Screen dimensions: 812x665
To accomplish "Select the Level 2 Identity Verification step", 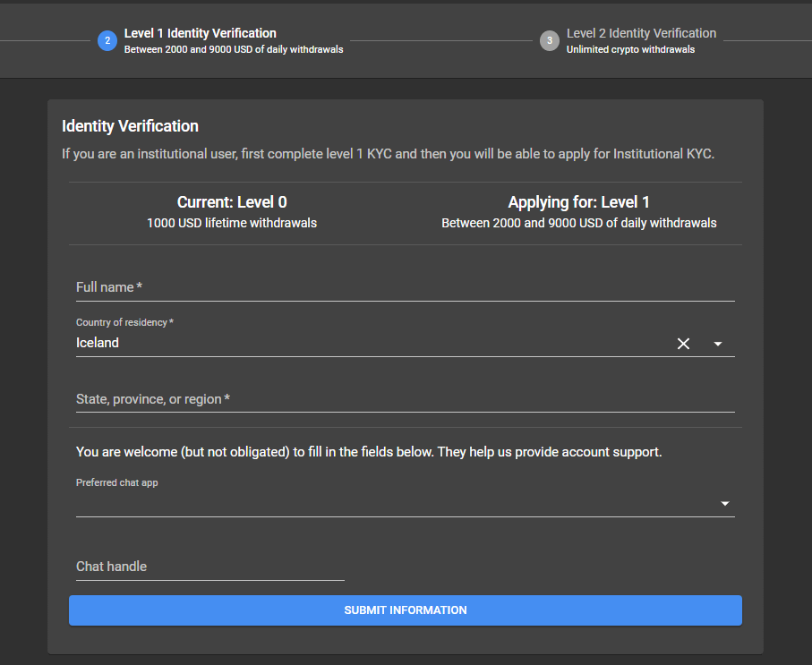I will point(641,33).
